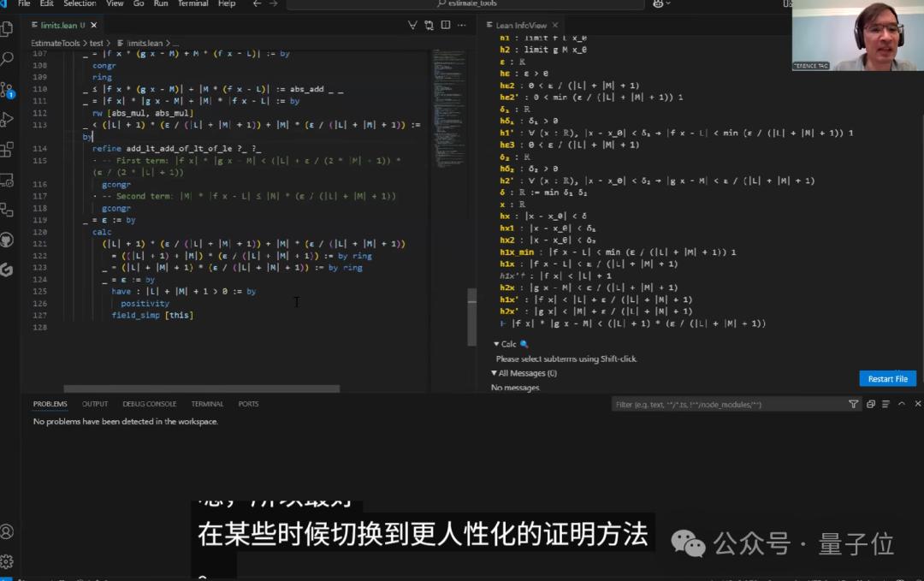Open the Extensions view
Image resolution: width=924 pixels, height=581 pixels.
pos(9,150)
